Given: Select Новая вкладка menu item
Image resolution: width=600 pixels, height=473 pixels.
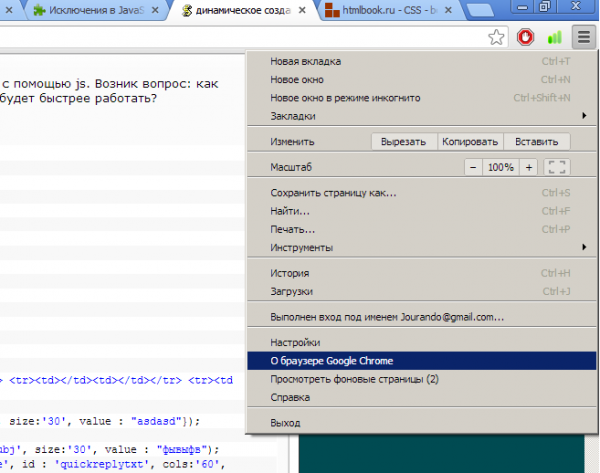Looking at the screenshot, I should click(422, 61).
